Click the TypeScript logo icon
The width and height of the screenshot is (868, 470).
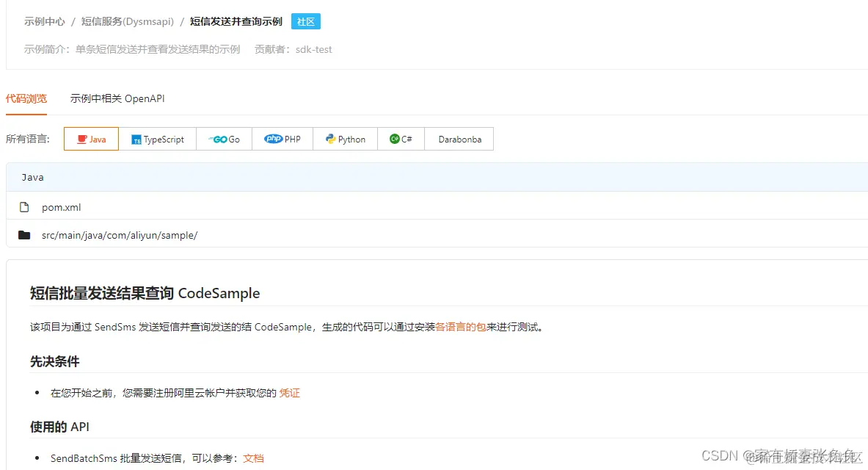coord(136,140)
